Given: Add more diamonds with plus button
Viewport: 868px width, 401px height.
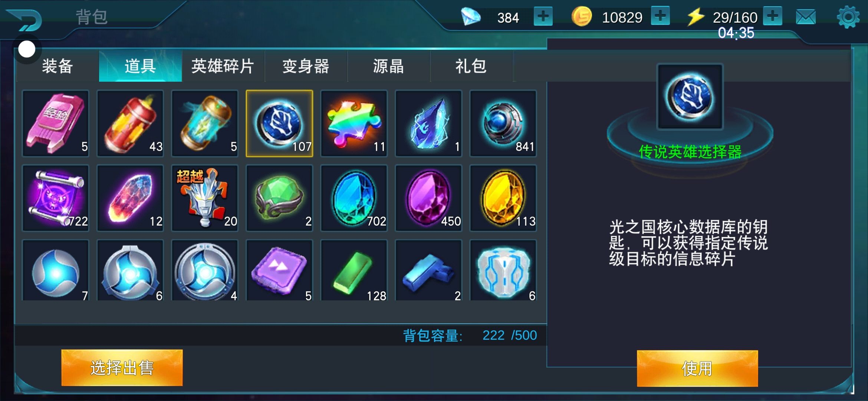Looking at the screenshot, I should 543,16.
